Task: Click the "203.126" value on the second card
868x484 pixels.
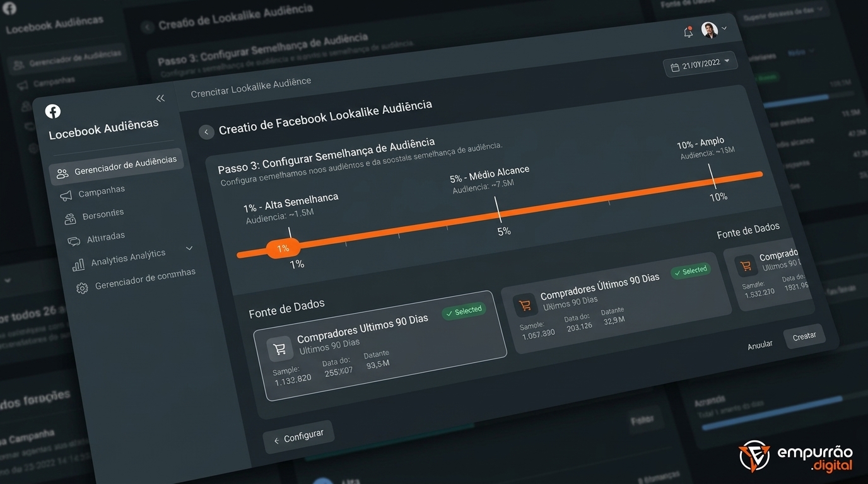Action: [x=579, y=327]
